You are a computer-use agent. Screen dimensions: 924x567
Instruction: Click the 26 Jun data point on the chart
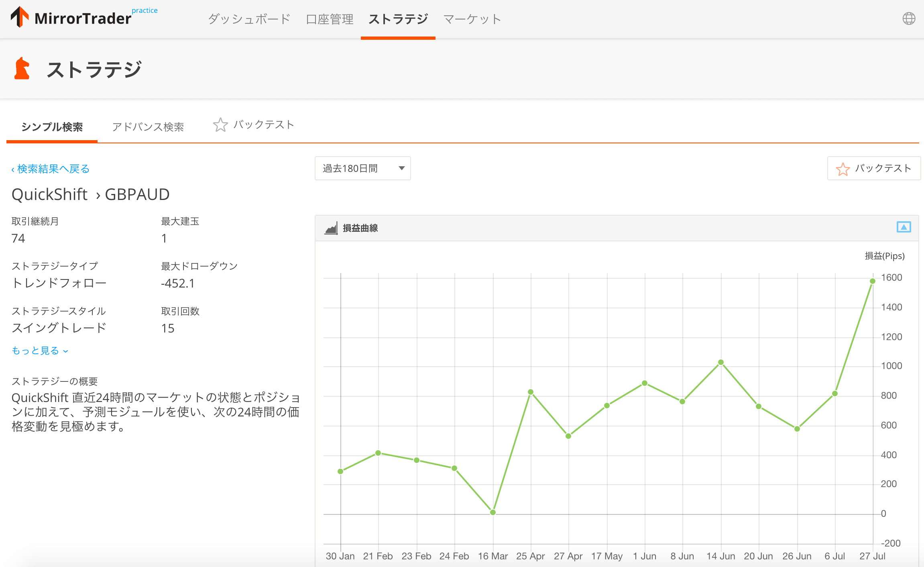pyautogui.click(x=797, y=429)
